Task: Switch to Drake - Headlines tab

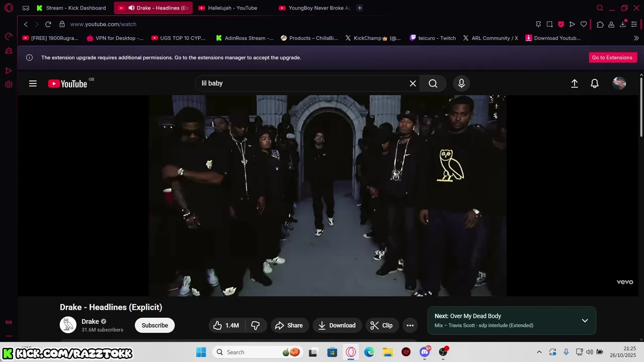Action: coord(153,8)
